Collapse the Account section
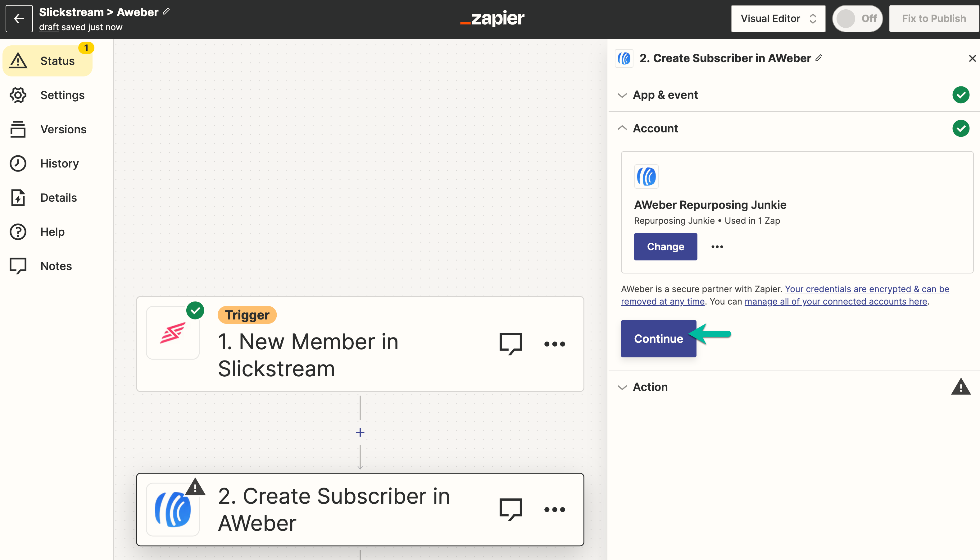 794,128
